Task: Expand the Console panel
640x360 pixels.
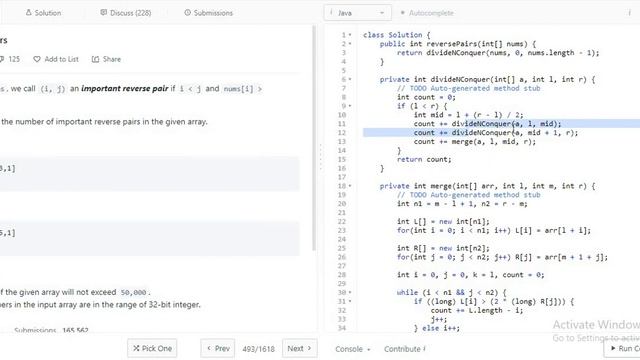Action: 353,349
